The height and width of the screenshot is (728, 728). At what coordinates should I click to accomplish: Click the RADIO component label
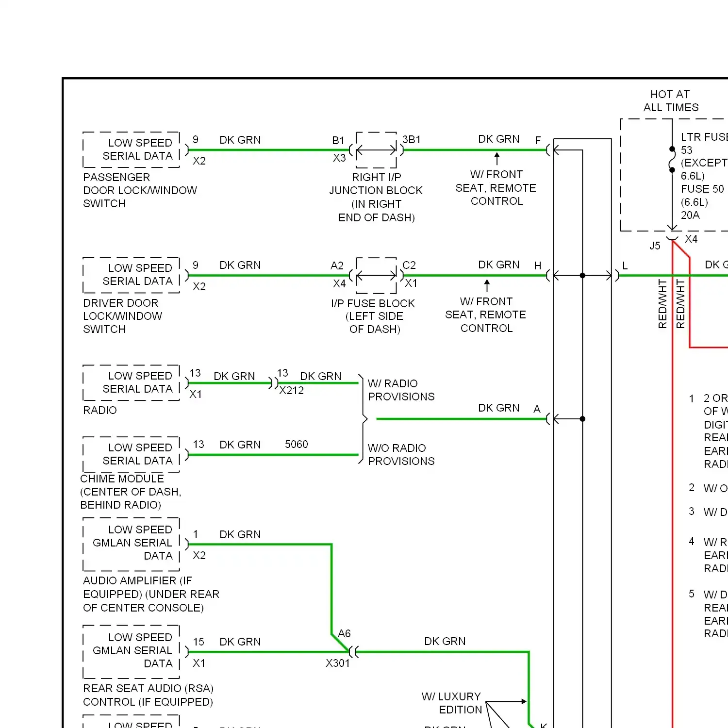pos(100,410)
